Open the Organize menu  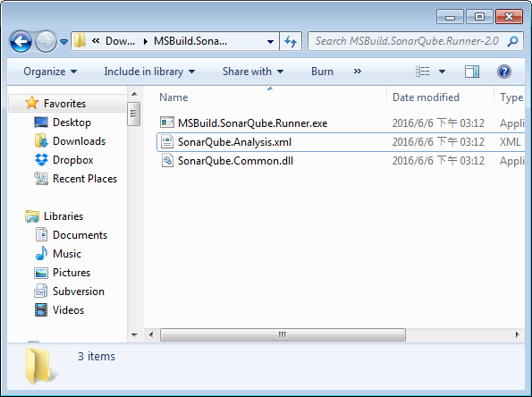click(50, 72)
